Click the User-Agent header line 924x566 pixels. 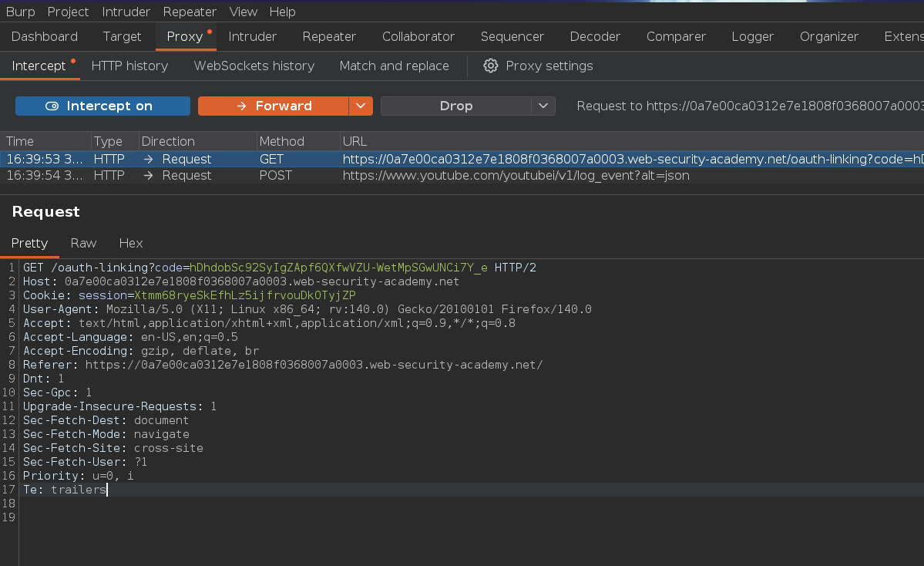click(x=307, y=309)
